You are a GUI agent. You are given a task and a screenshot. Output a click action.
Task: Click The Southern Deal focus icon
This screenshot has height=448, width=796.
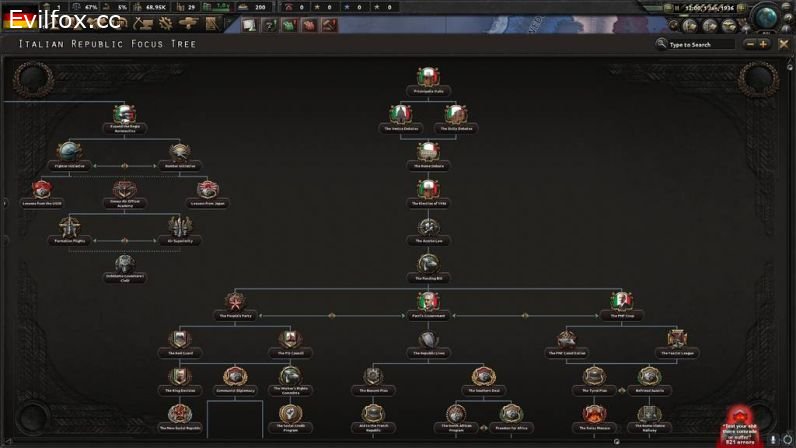coord(485,377)
